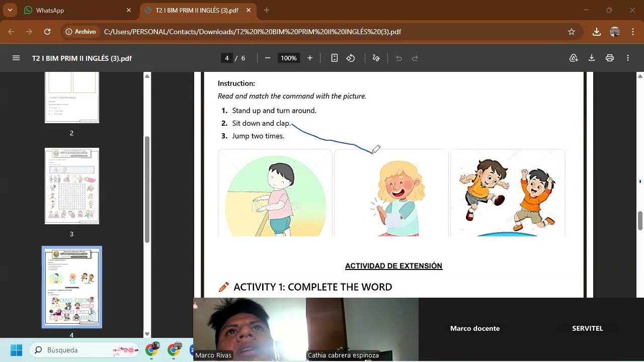The image size is (644, 362).
Task: Click the 100% zoom level field
Action: tap(289, 58)
